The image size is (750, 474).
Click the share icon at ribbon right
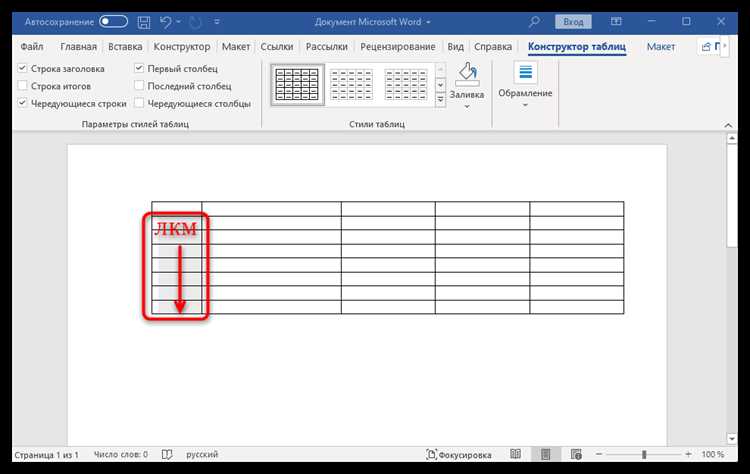(x=706, y=46)
